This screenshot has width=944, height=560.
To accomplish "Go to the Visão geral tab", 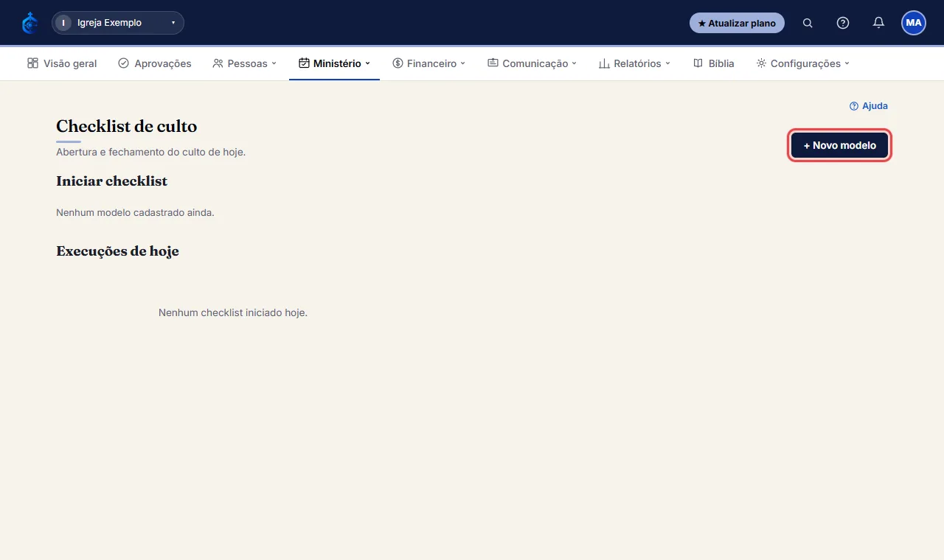I will click(x=62, y=63).
